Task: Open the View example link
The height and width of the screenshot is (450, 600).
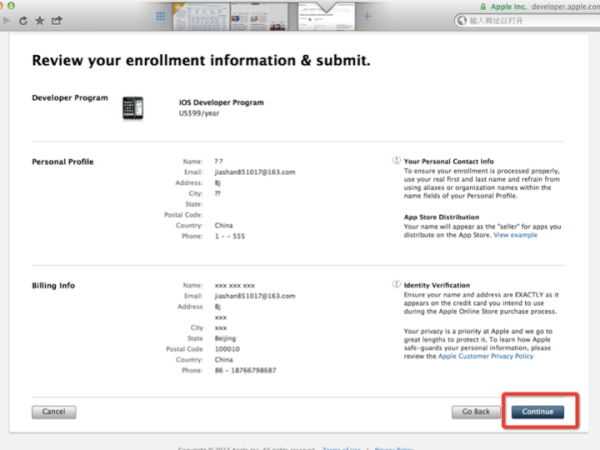Action: click(515, 235)
